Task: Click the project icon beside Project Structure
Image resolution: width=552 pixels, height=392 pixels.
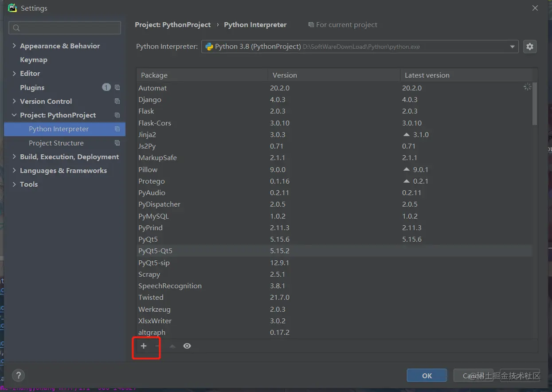Action: pos(117,143)
